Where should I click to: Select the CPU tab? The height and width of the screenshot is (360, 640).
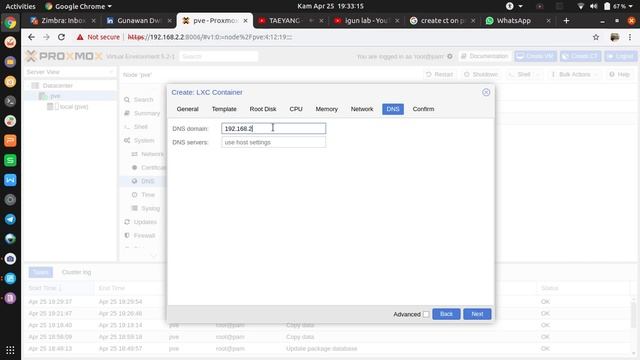coord(296,109)
